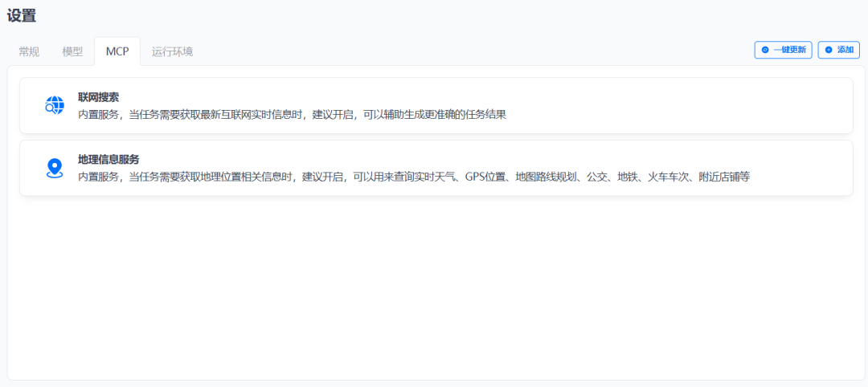Click the 联网搜索 description starting 内置服务
Viewport: 868px width, 387px height.
click(x=293, y=115)
